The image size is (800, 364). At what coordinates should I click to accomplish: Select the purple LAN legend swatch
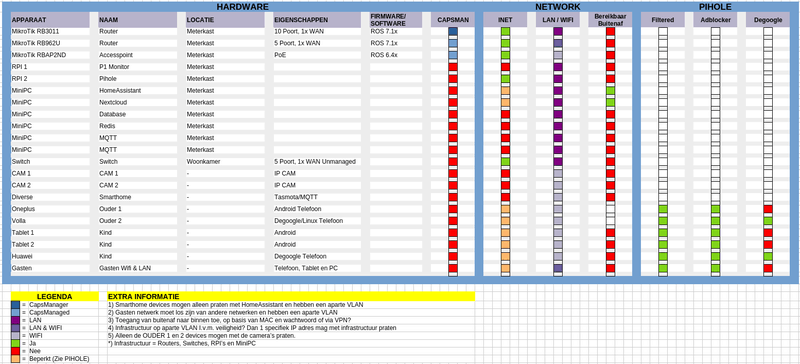15,320
